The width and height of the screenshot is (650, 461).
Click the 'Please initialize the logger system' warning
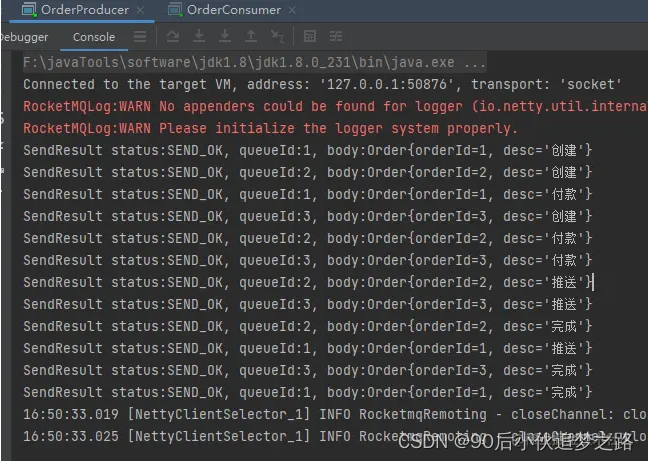pyautogui.click(x=270, y=128)
